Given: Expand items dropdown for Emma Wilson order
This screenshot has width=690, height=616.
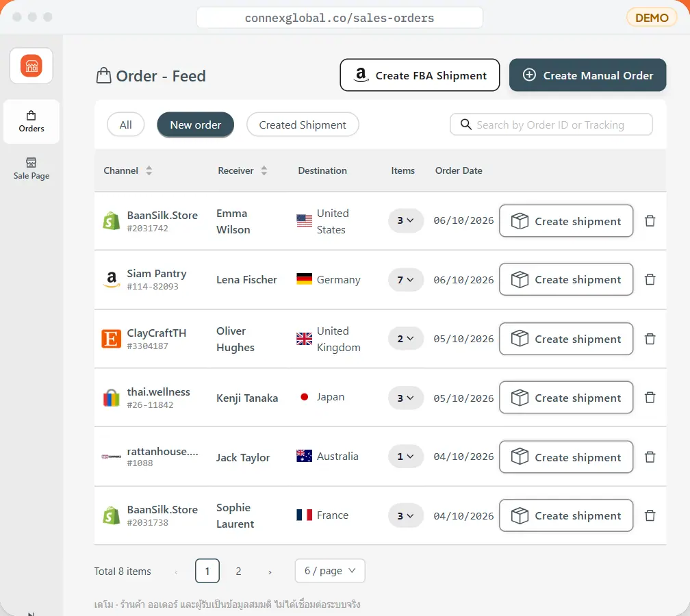Looking at the screenshot, I should click(x=405, y=220).
